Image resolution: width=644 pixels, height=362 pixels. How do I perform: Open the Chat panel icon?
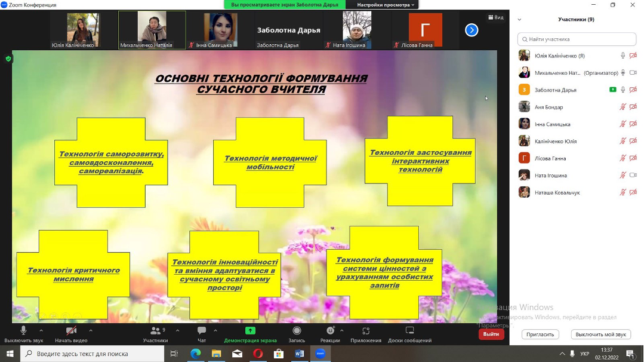(202, 331)
